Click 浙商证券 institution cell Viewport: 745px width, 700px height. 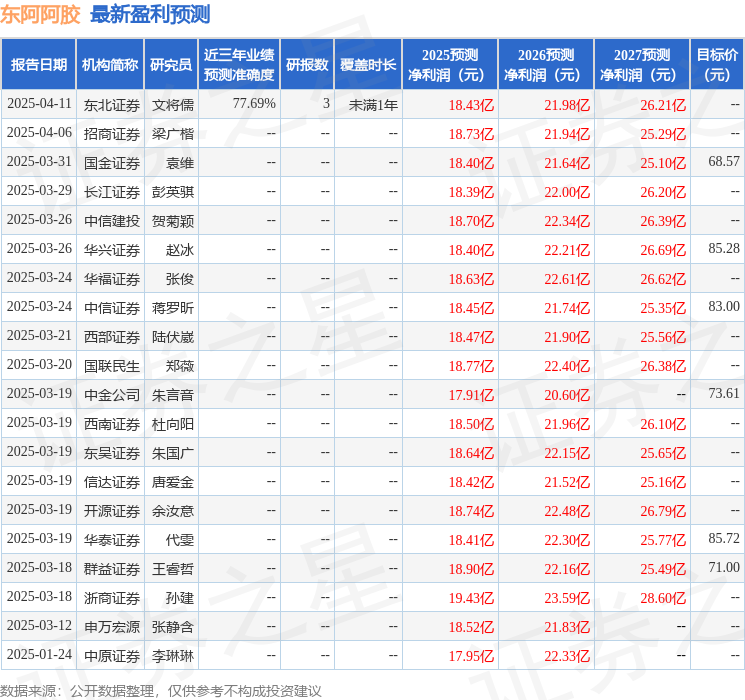click(112, 598)
